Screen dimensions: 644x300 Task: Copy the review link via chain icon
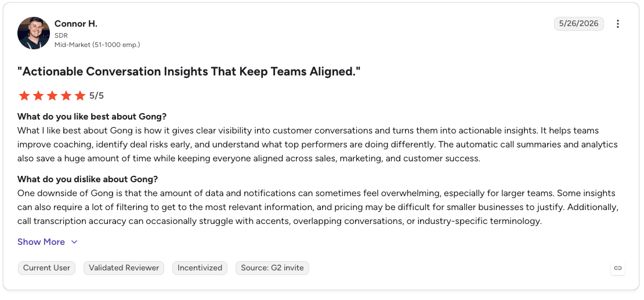(x=617, y=268)
